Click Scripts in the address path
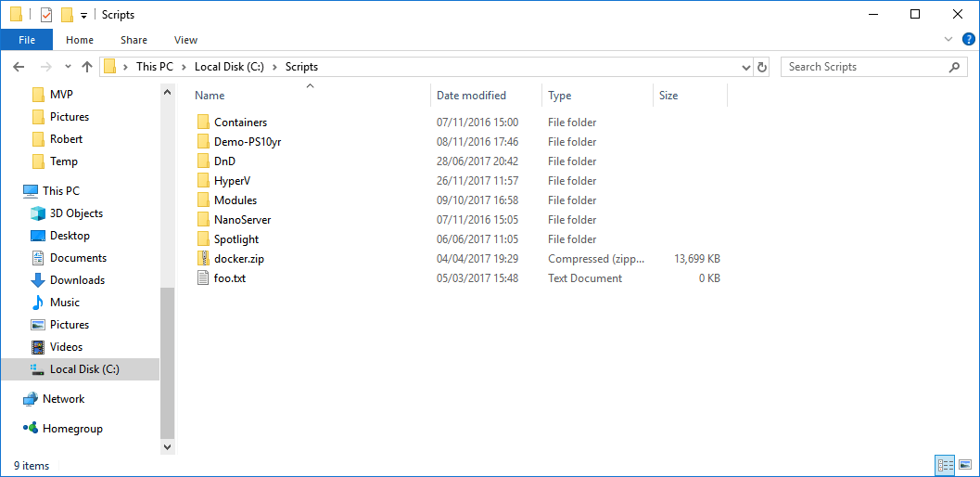 pos(301,67)
